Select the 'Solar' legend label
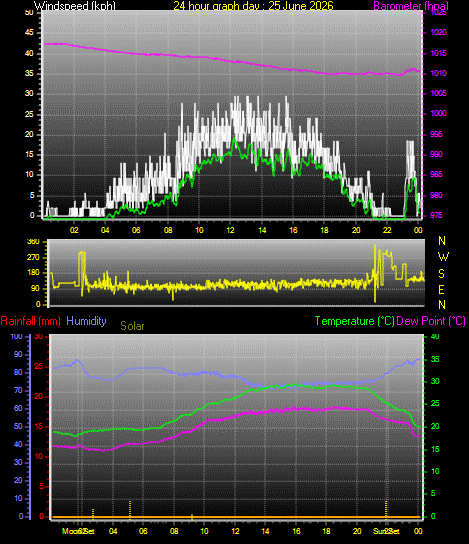This screenshot has height=544, width=469. [132, 326]
